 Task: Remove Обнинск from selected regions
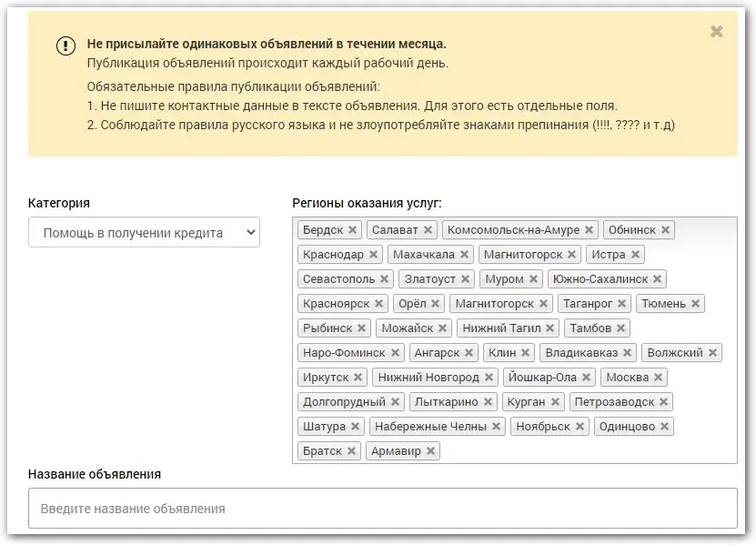pos(665,230)
